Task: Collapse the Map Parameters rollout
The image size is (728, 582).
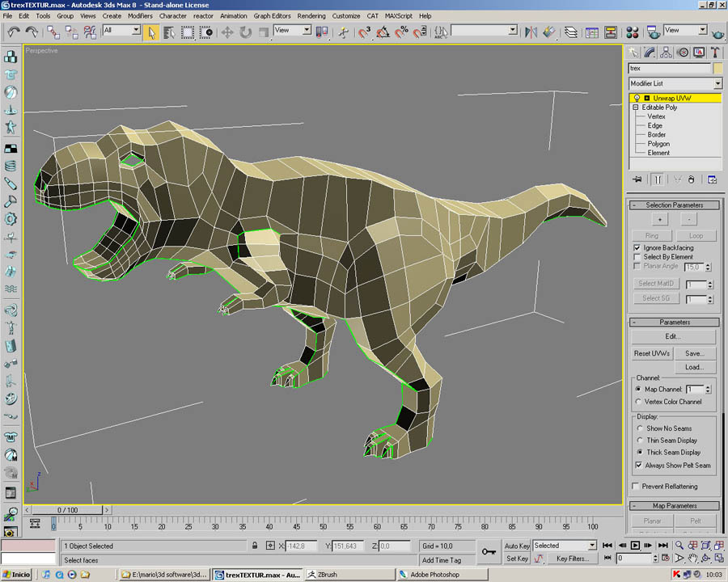Action: (x=675, y=506)
